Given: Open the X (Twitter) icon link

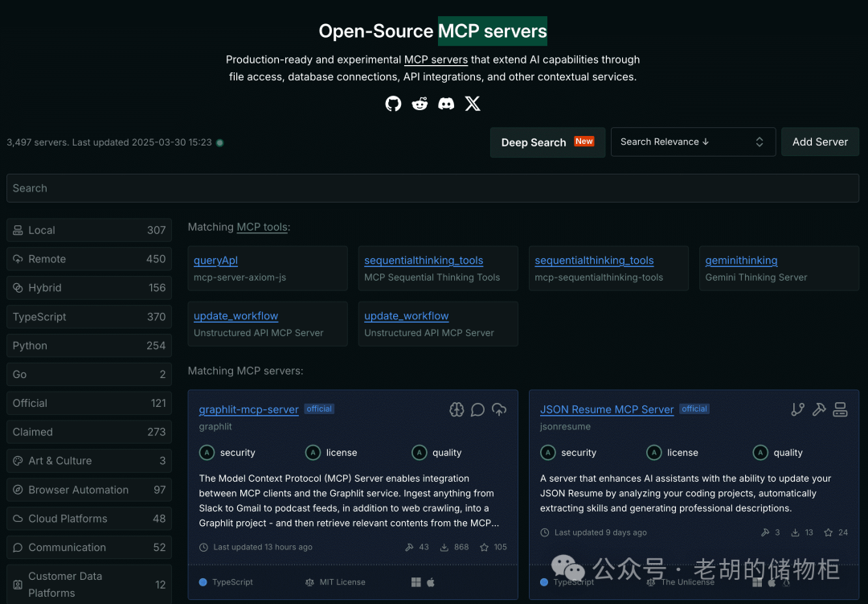Looking at the screenshot, I should point(473,104).
